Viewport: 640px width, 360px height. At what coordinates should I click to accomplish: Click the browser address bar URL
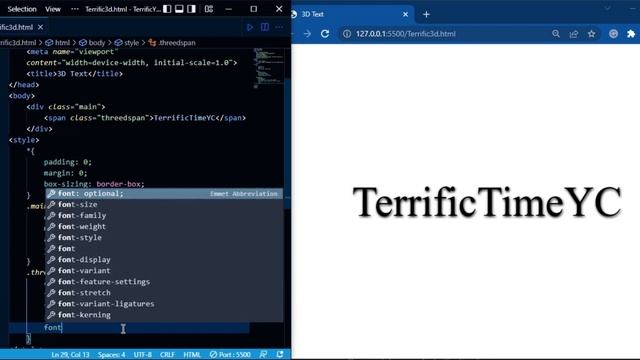[x=405, y=34]
